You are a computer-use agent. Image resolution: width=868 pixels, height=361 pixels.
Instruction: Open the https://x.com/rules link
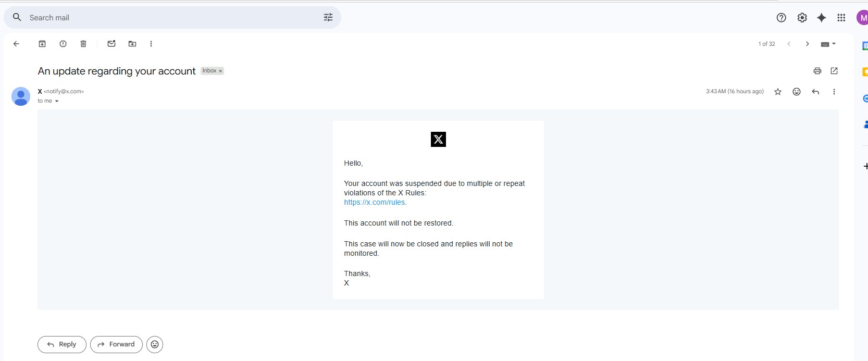374,202
